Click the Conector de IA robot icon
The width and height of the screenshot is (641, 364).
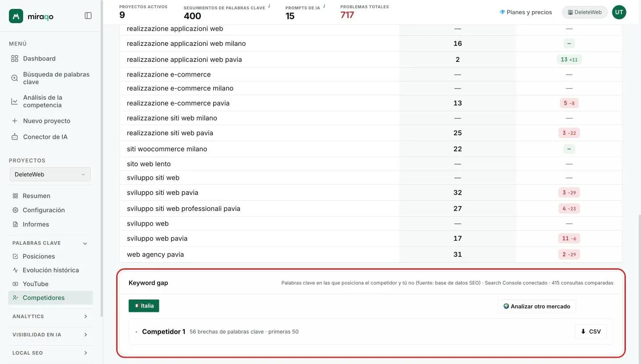click(15, 137)
